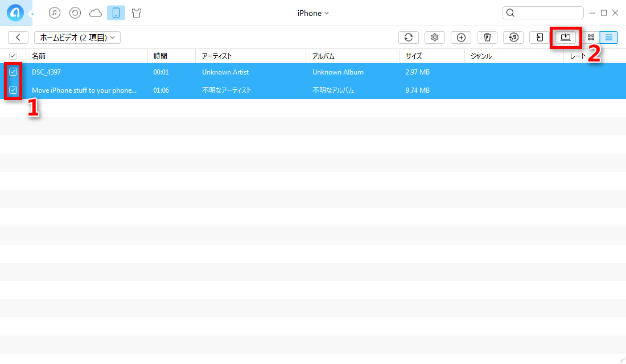Open the T-shirt skin icon
The width and height of the screenshot is (626, 364).
coord(137,13)
